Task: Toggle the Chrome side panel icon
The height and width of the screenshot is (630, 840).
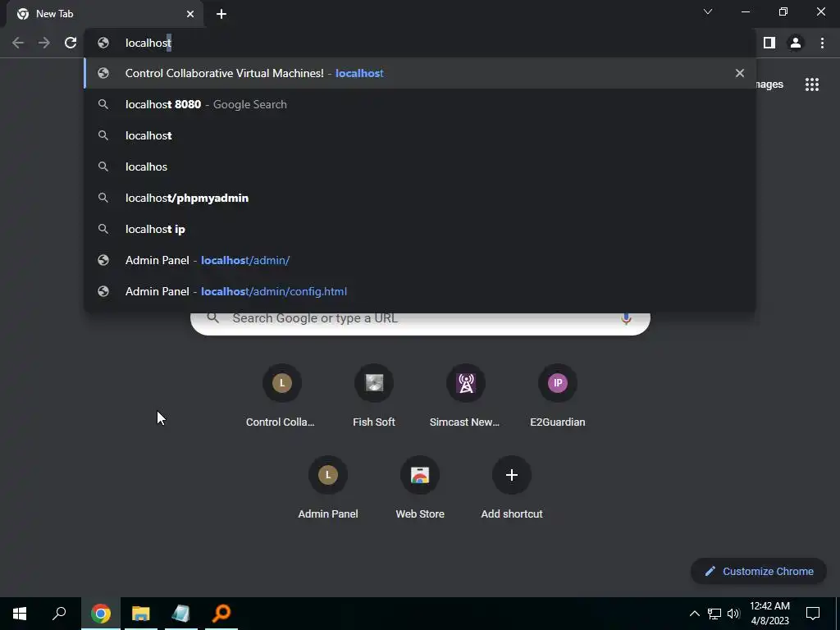Action: tap(769, 43)
